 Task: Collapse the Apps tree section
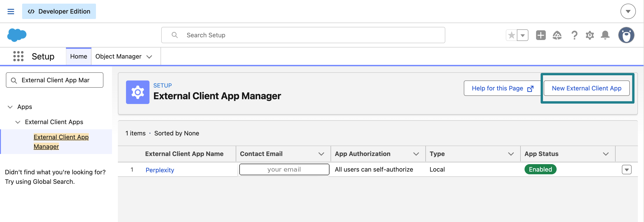[10, 107]
